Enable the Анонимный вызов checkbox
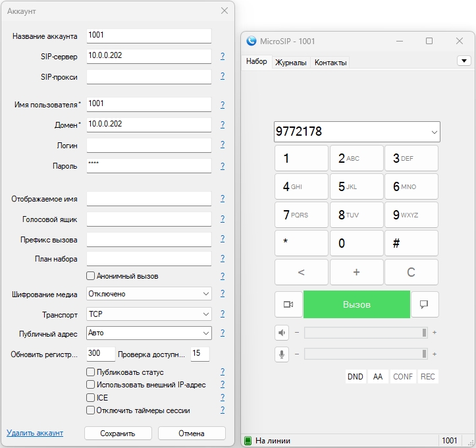The width and height of the screenshot is (476, 448). click(91, 276)
